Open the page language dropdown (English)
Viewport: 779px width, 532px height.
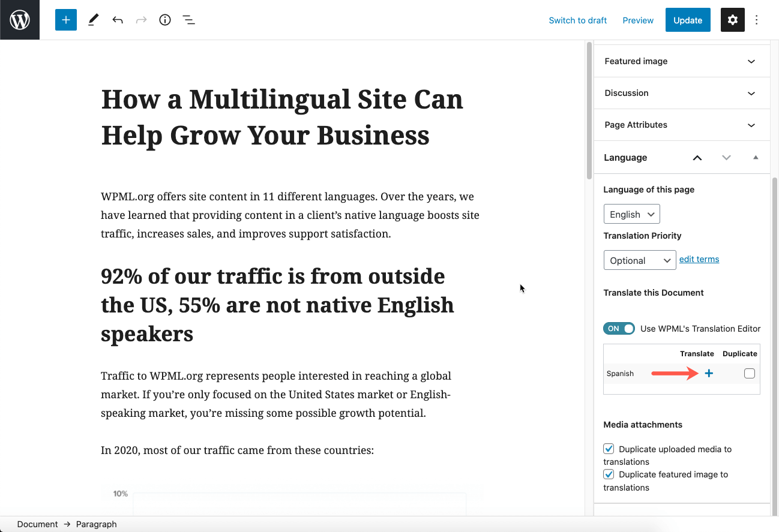point(632,214)
